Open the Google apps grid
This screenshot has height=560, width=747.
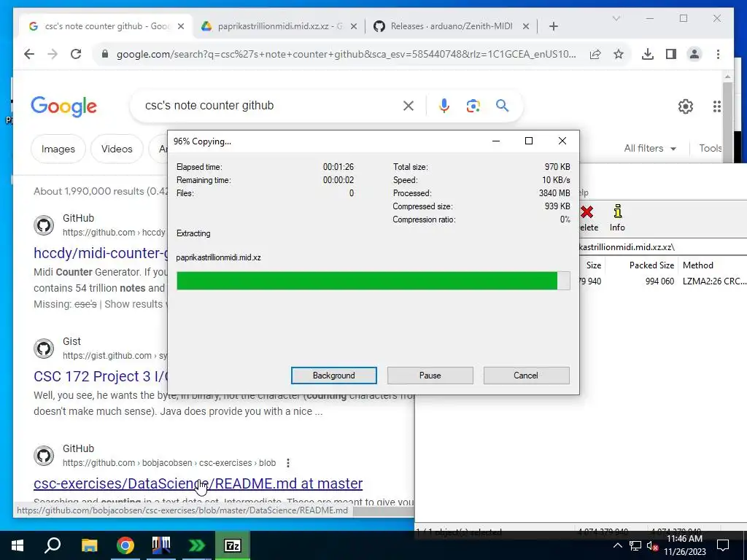(x=716, y=106)
